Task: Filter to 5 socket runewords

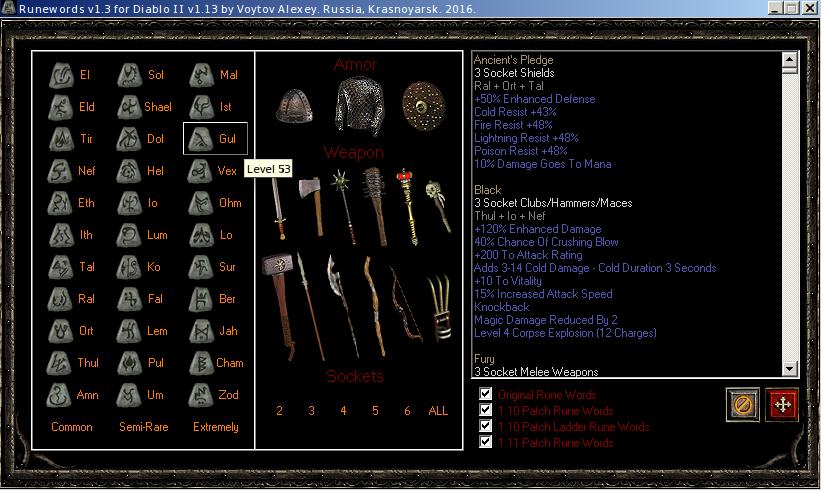Action: 375,411
